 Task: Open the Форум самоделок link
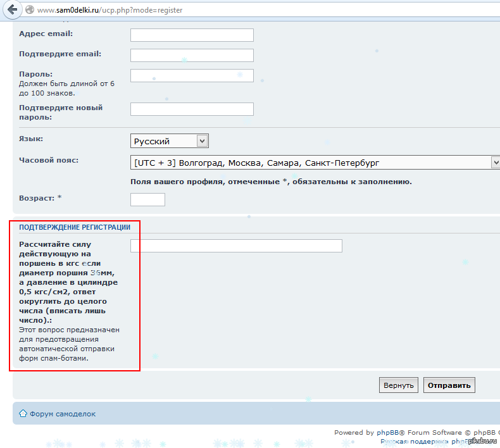(63, 414)
